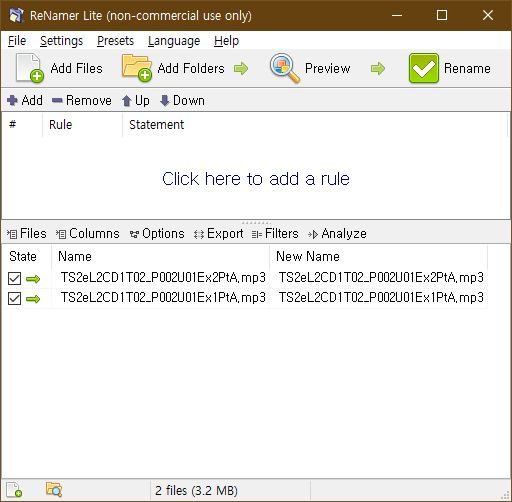Image resolution: width=512 pixels, height=502 pixels.
Task: Click the Preview text label
Action: 328,68
